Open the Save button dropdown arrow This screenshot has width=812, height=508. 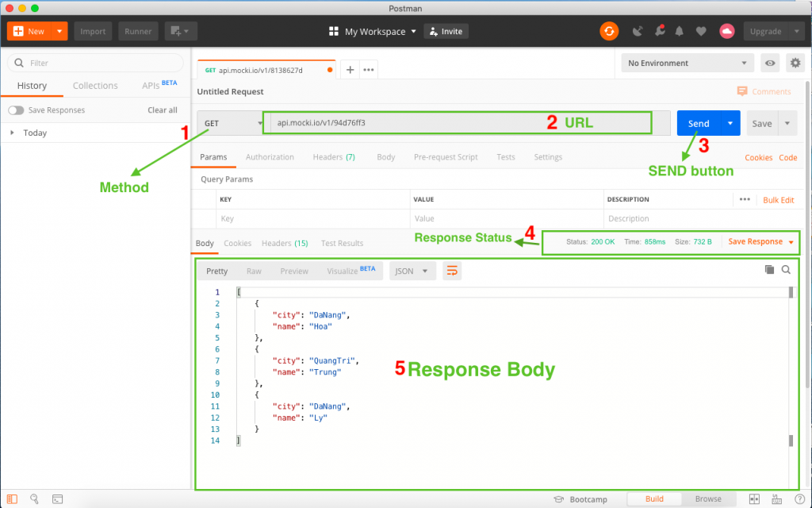[x=787, y=123]
